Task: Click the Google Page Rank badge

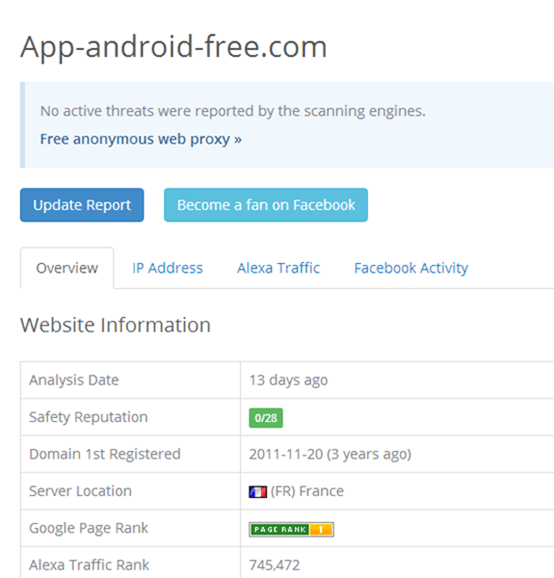Action: coord(291,529)
